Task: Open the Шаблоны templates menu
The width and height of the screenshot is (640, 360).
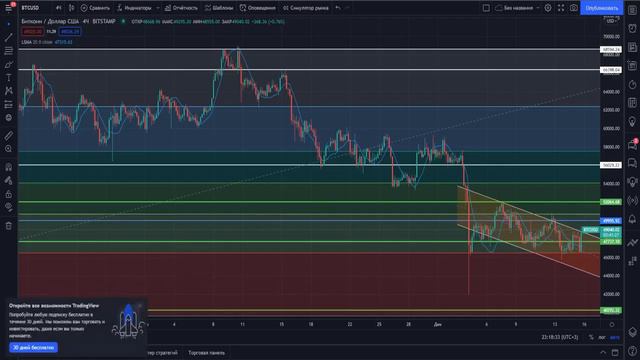Action: [219, 8]
